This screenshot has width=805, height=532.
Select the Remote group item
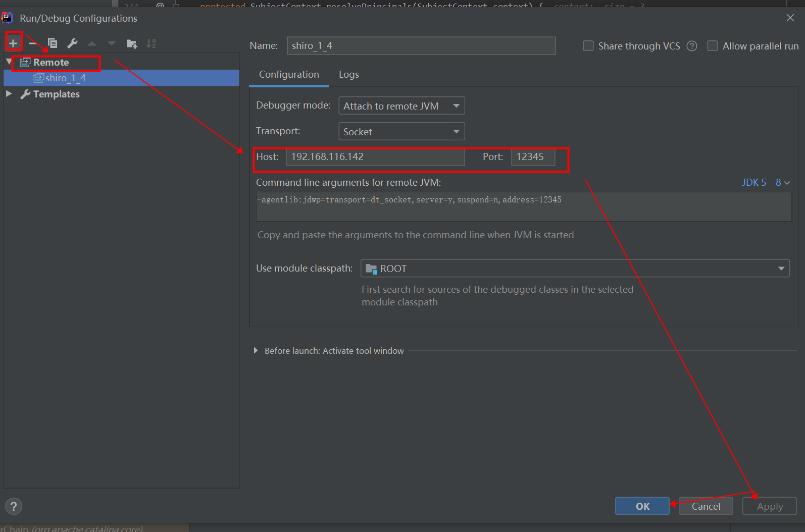[x=51, y=62]
